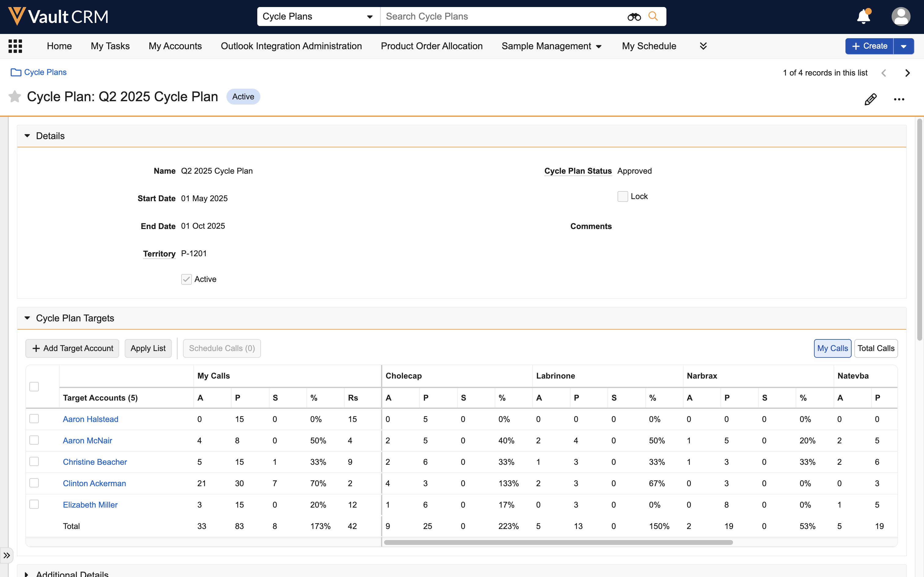Check the Lock checkbox
The height and width of the screenshot is (577, 924).
[x=622, y=197]
